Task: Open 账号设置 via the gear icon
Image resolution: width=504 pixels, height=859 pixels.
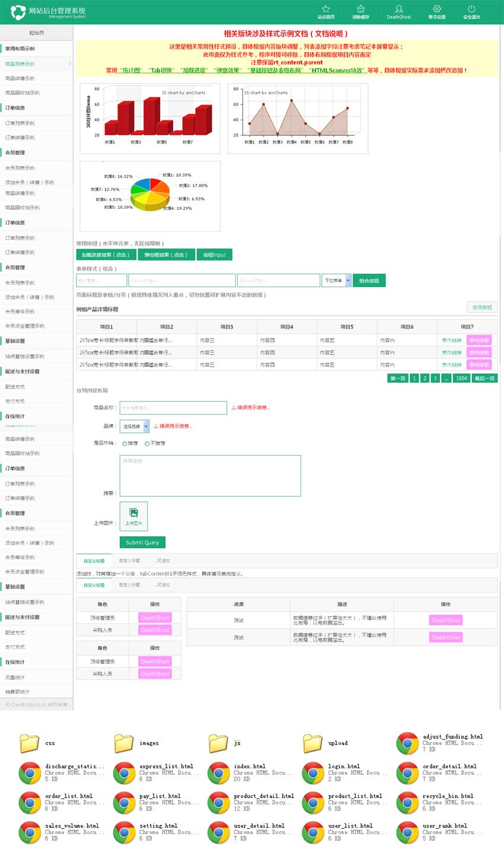Action: coord(436,9)
